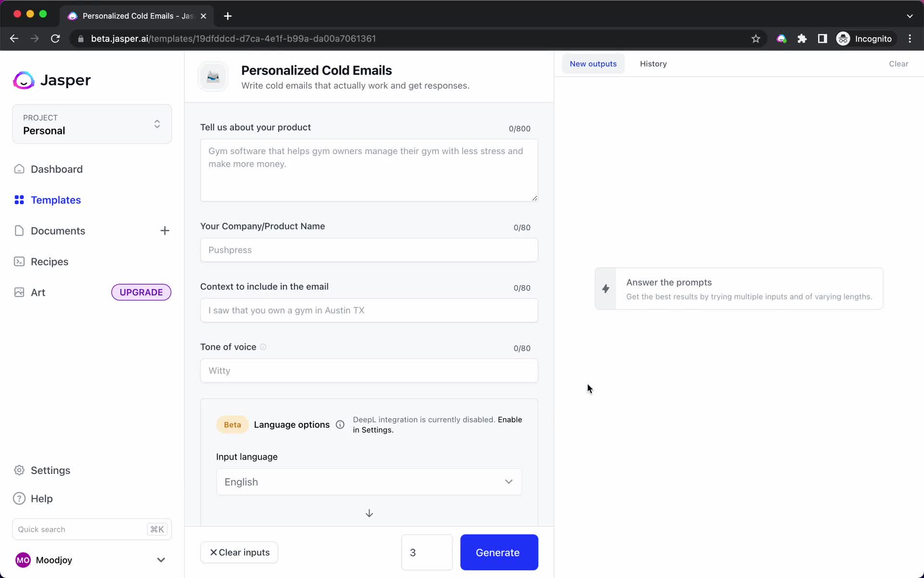
Task: Click the generation count stepper field
Action: point(426,552)
